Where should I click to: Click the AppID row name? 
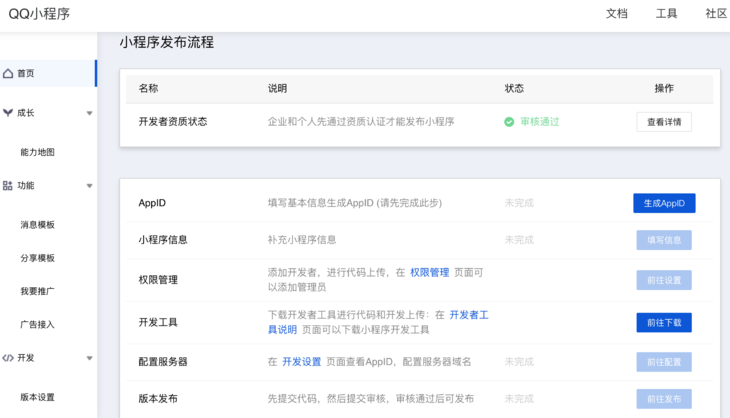pos(152,203)
